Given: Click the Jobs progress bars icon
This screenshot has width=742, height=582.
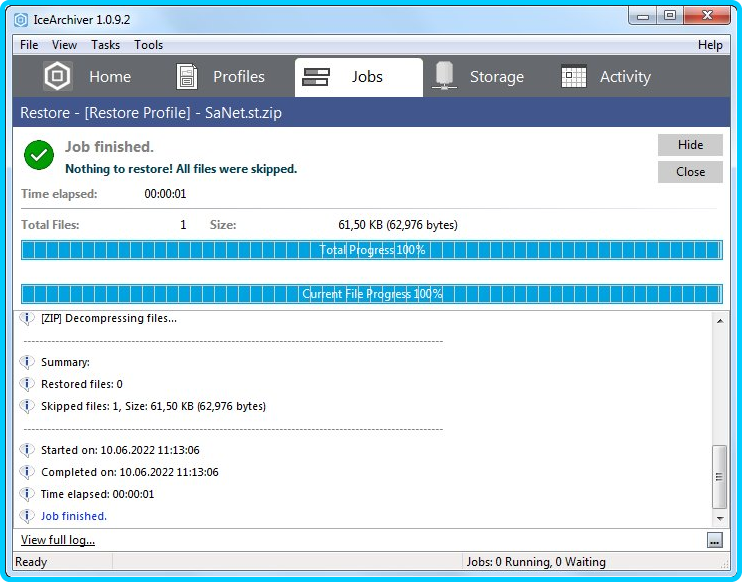Looking at the screenshot, I should pyautogui.click(x=316, y=77).
